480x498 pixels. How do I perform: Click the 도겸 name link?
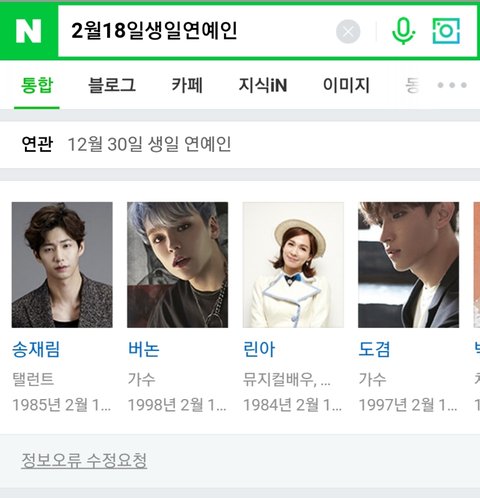[374, 350]
